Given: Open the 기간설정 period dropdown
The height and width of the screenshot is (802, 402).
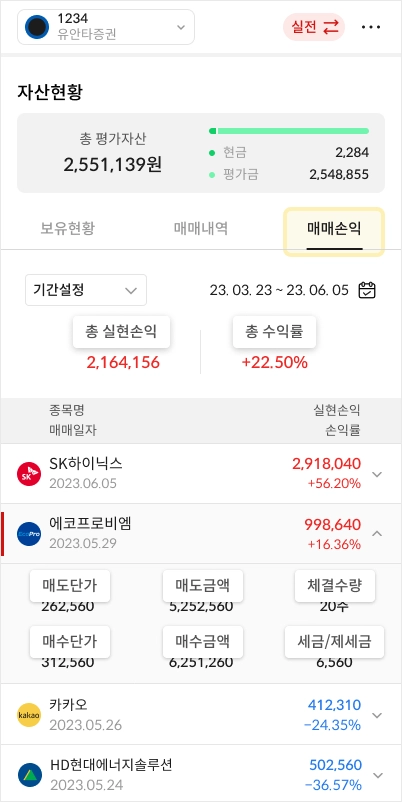Looking at the screenshot, I should [x=86, y=291].
